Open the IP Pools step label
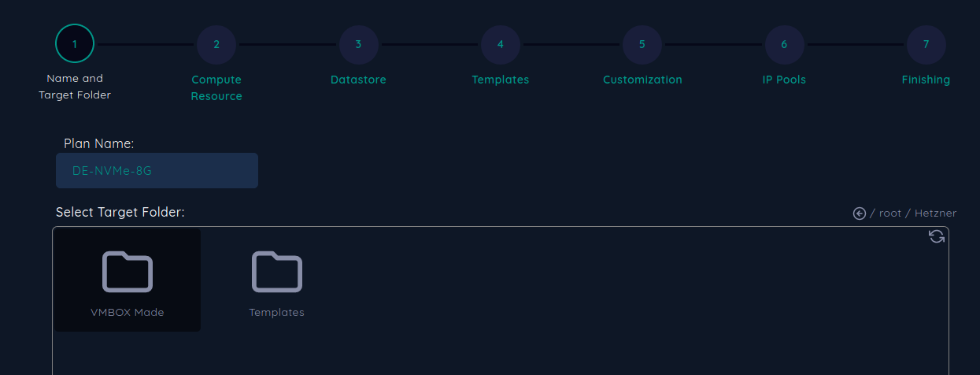The height and width of the screenshot is (375, 980). (x=784, y=80)
